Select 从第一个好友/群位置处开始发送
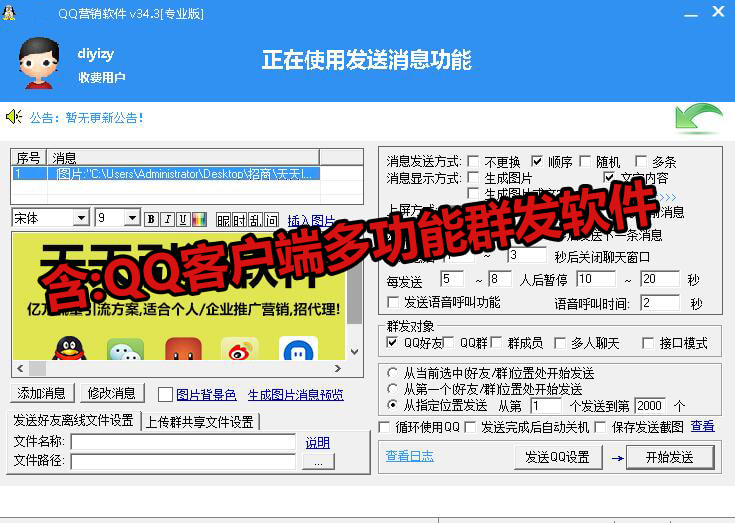The image size is (735, 523). 392,389
